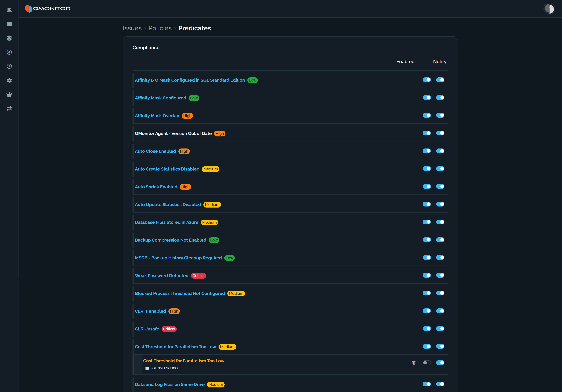Open Data and Log Files on Same Drive
Image resolution: width=562 pixels, height=392 pixels.
point(170,384)
